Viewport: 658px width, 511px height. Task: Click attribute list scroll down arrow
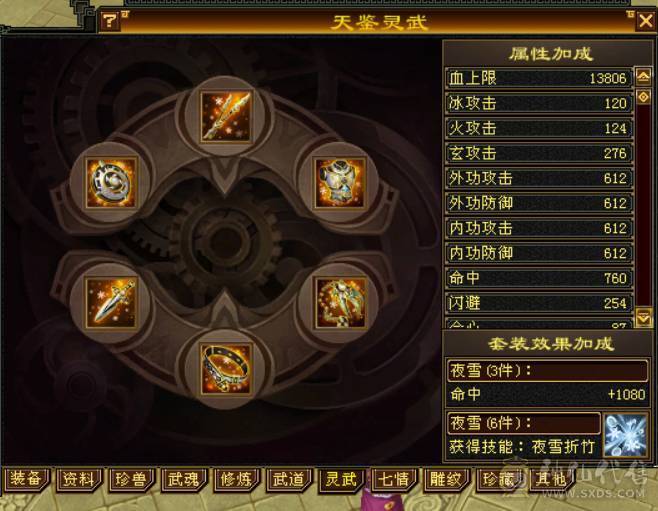pos(643,318)
